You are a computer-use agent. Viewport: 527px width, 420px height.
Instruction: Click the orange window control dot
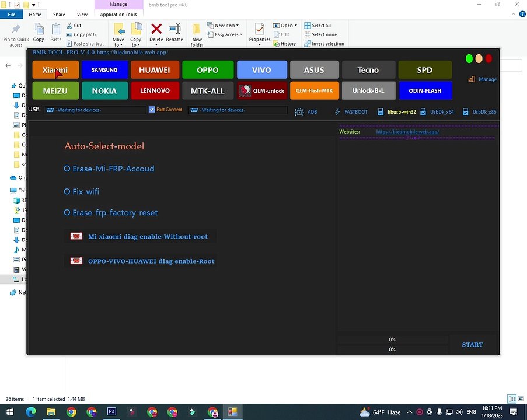pyautogui.click(x=479, y=58)
